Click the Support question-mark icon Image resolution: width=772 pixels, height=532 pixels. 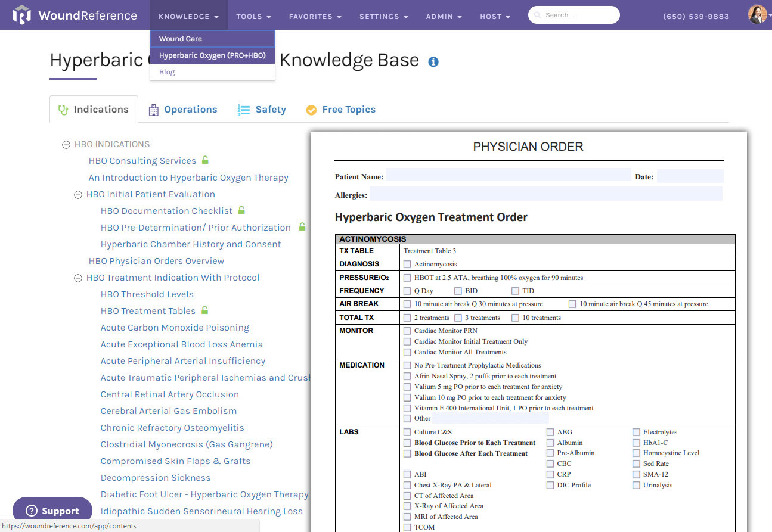(x=30, y=511)
